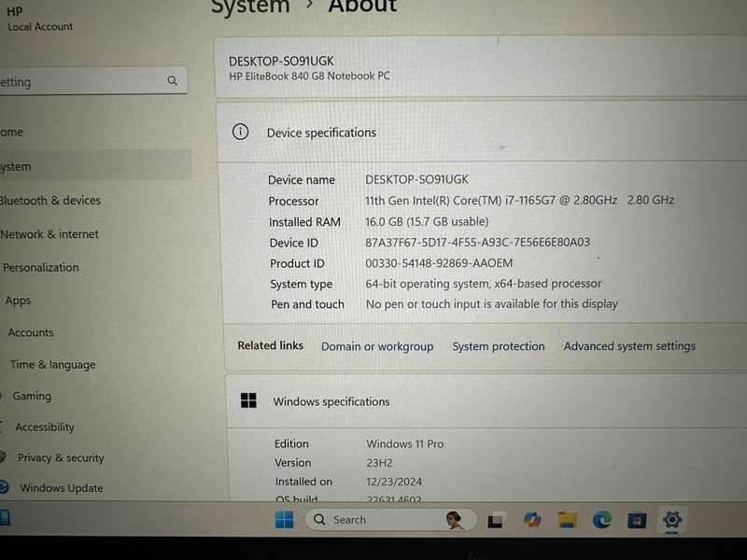Open Apps settings

[18, 301]
